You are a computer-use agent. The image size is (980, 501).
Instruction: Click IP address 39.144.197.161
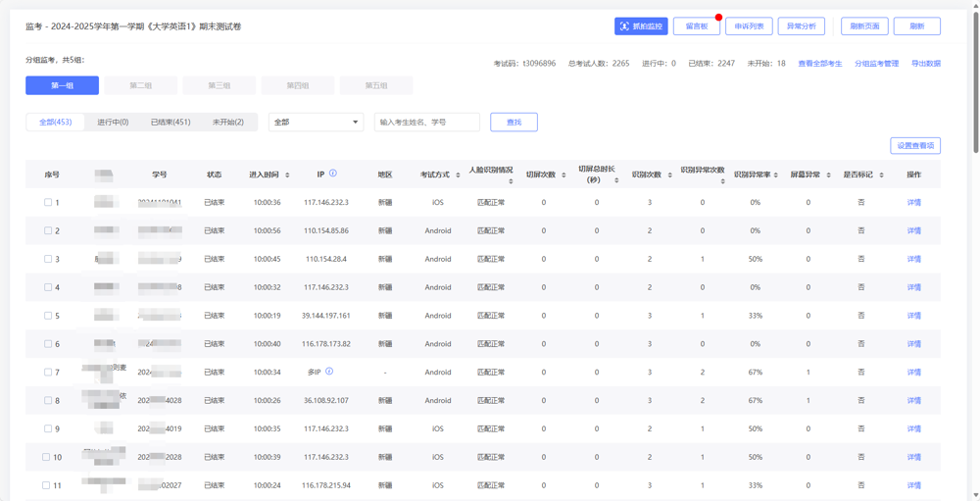point(325,316)
